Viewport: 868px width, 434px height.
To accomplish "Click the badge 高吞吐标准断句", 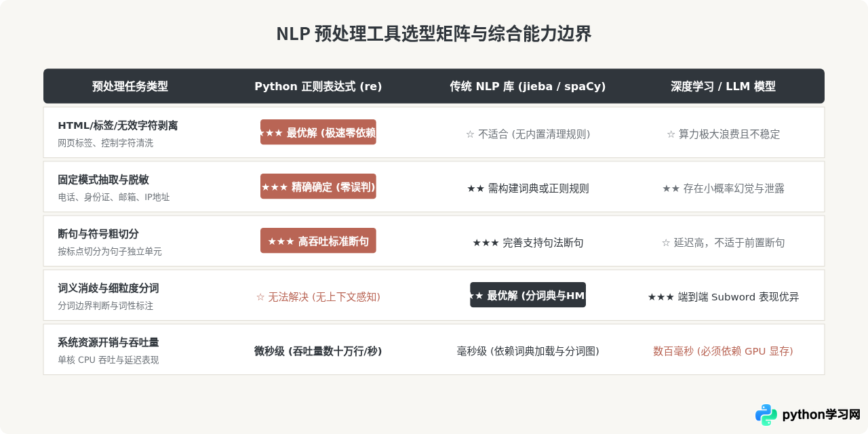I will [x=318, y=241].
